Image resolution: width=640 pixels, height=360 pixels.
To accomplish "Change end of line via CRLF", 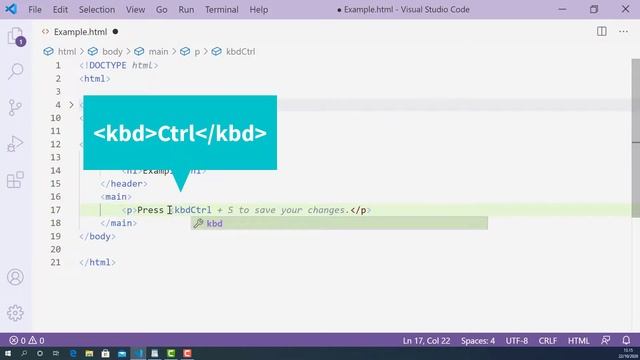I will click(x=547, y=340).
